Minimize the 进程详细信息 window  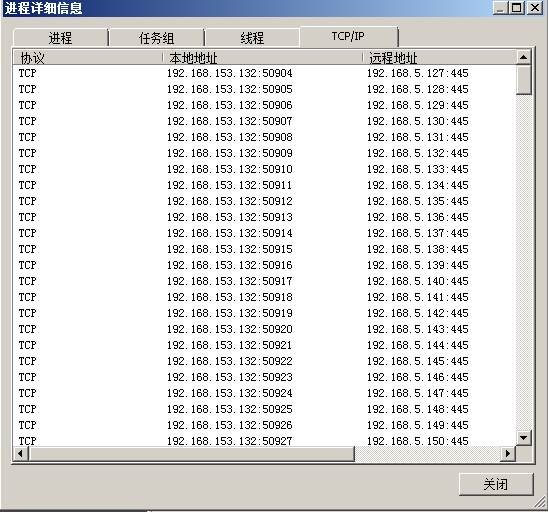(500, 8)
